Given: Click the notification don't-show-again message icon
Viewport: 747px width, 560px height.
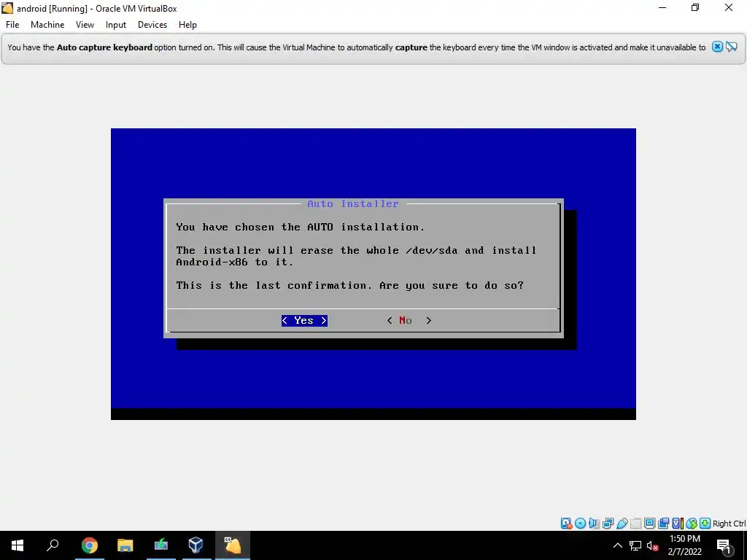Looking at the screenshot, I should (x=731, y=47).
